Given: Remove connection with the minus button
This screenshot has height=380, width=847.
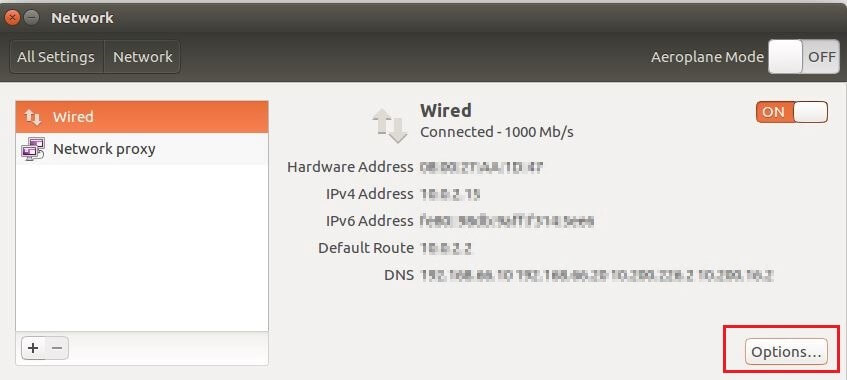Looking at the screenshot, I should pyautogui.click(x=57, y=348).
